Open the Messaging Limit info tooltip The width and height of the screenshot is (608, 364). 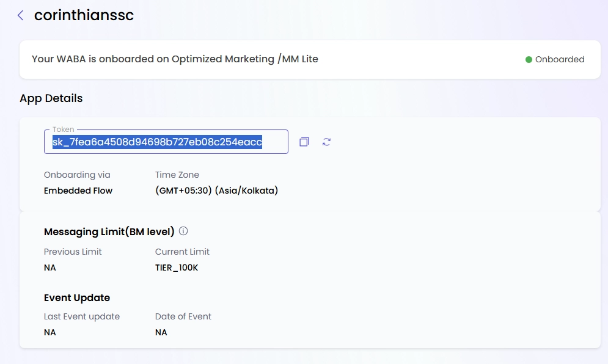pos(185,231)
